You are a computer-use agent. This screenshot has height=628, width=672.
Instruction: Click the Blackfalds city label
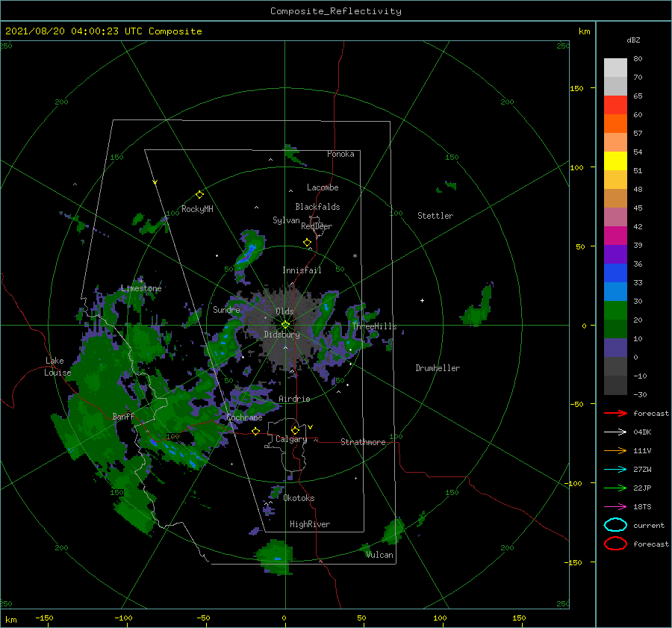pyautogui.click(x=317, y=207)
